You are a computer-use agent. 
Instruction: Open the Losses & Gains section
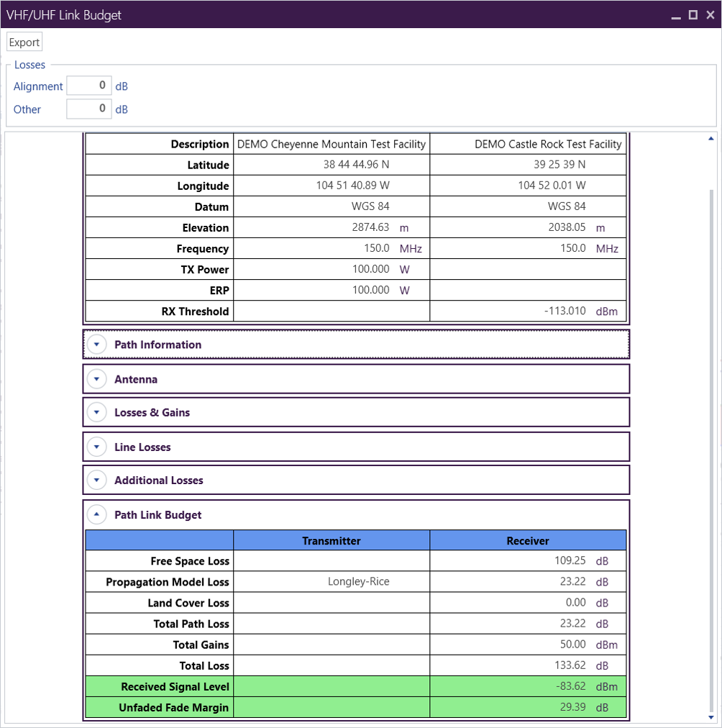(96, 413)
